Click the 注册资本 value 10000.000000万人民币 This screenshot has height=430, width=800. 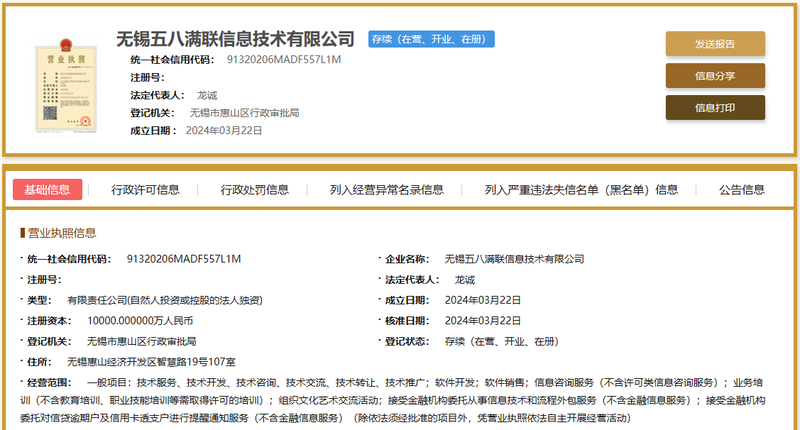[140, 321]
